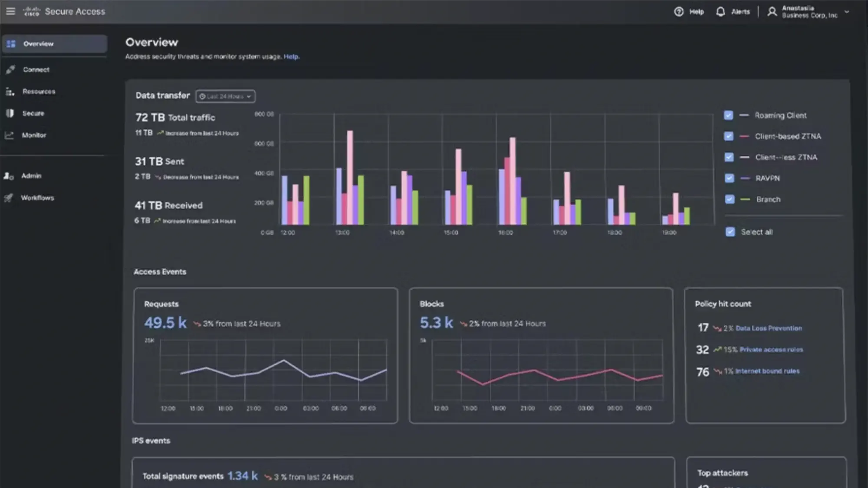Viewport: 868px width, 488px height.
Task: Toggle the RAVPN series checkbox
Action: click(x=729, y=178)
